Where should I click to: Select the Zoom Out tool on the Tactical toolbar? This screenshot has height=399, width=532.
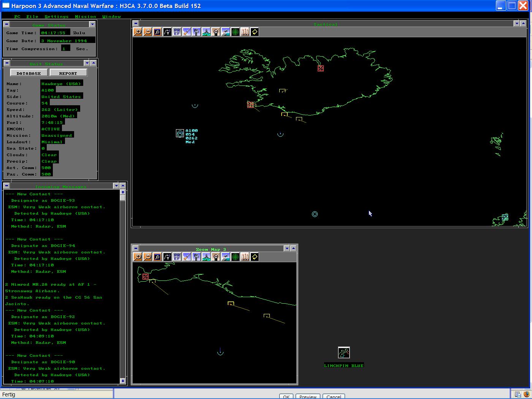147,32
